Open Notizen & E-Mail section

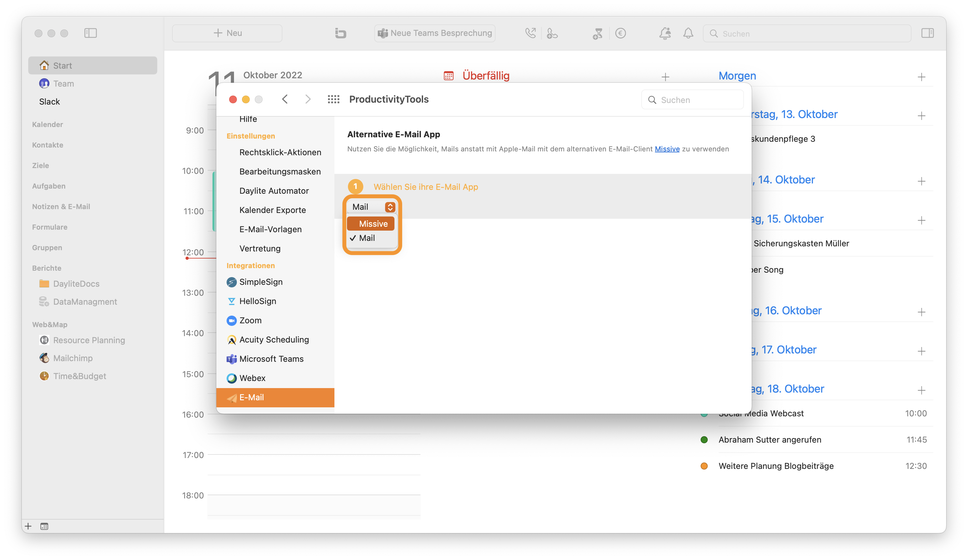[x=61, y=207]
